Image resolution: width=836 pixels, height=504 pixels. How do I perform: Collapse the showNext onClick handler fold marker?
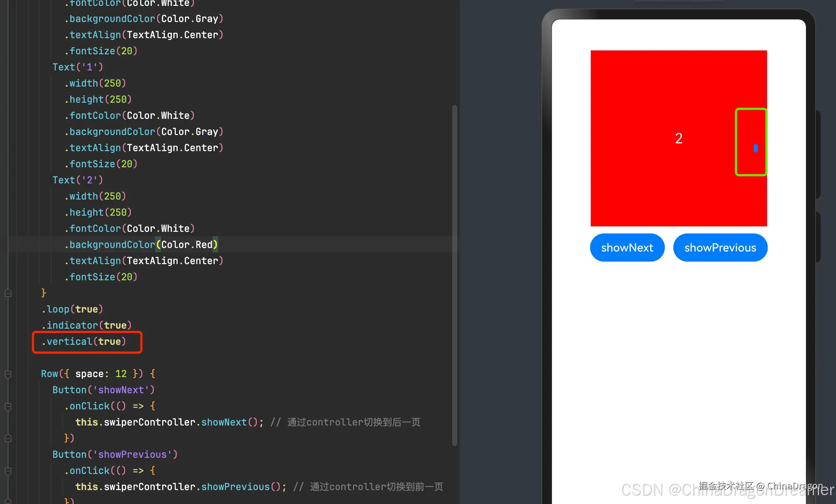[x=8, y=406]
